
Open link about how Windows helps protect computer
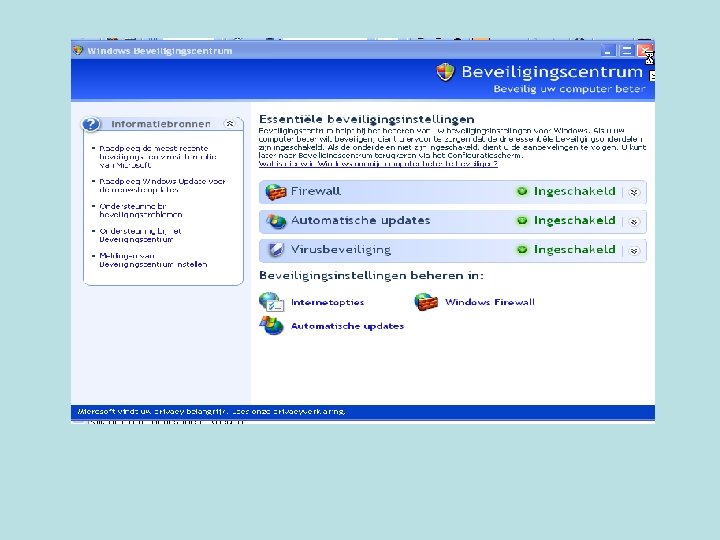pyautogui.click(x=378, y=163)
